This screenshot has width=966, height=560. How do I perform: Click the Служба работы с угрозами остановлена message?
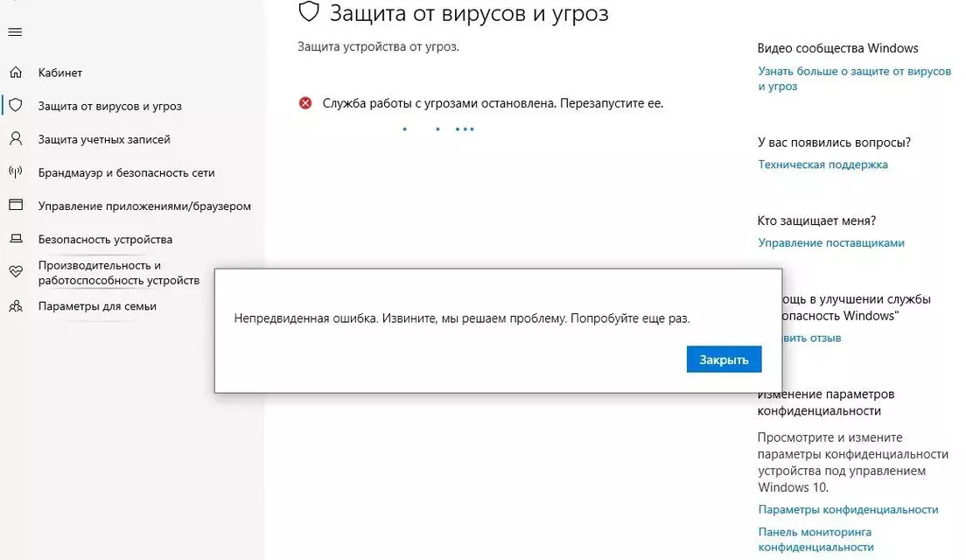(493, 103)
